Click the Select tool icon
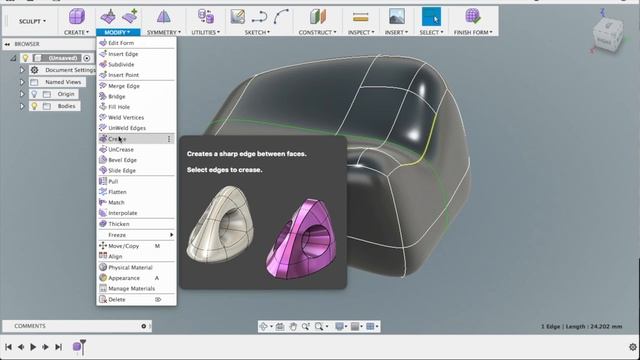 click(x=431, y=17)
